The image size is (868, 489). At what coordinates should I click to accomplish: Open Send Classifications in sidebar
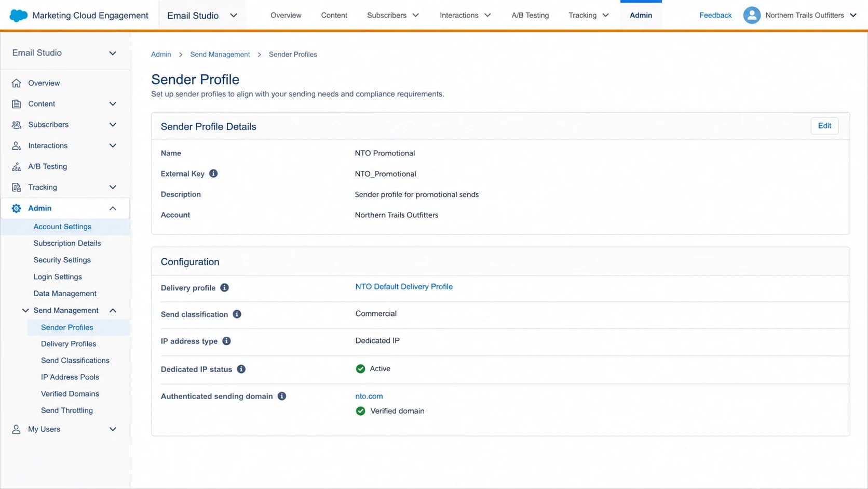[x=75, y=361]
